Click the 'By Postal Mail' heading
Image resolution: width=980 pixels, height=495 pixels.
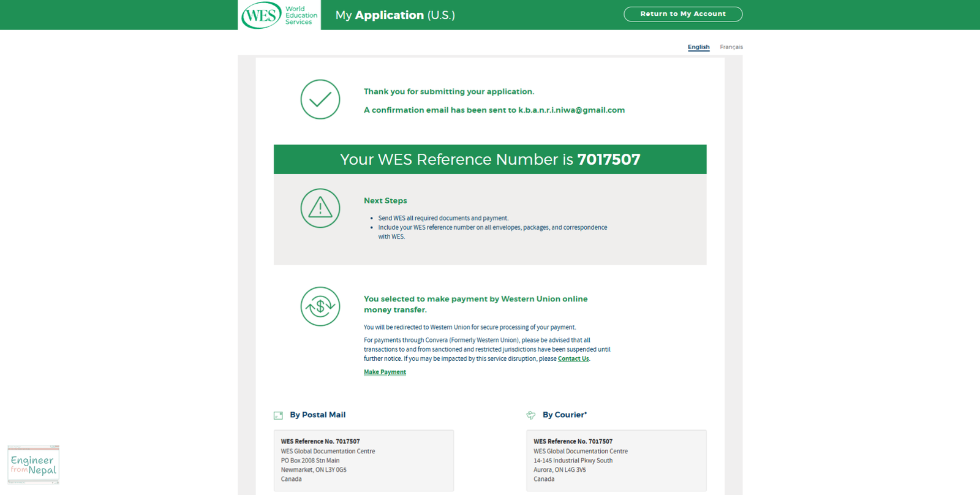point(317,415)
